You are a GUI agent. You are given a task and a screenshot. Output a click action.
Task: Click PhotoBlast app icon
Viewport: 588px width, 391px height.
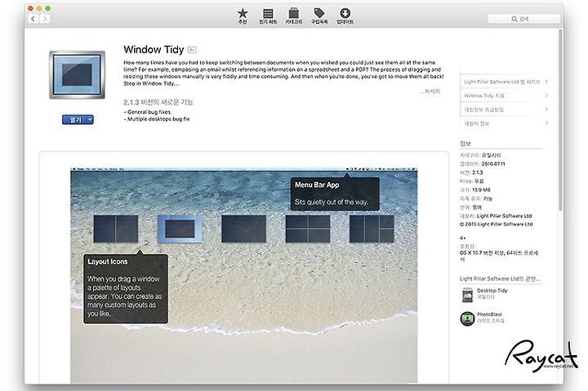coord(467,318)
